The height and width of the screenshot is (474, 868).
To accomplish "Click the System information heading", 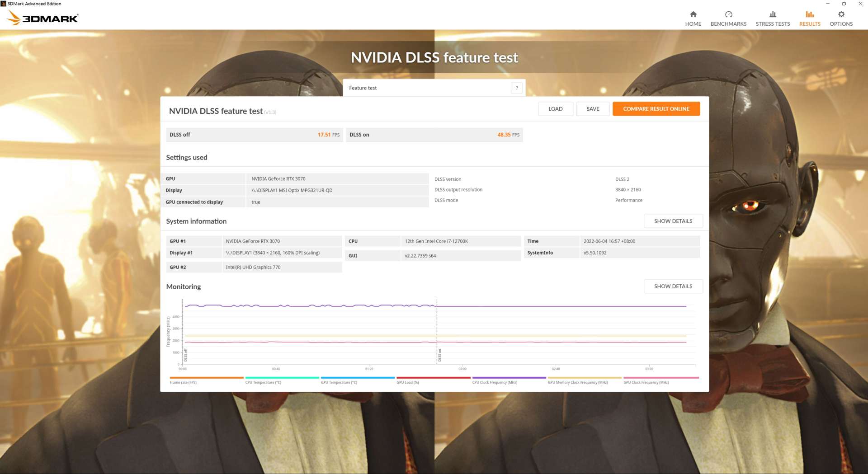I will 196,221.
